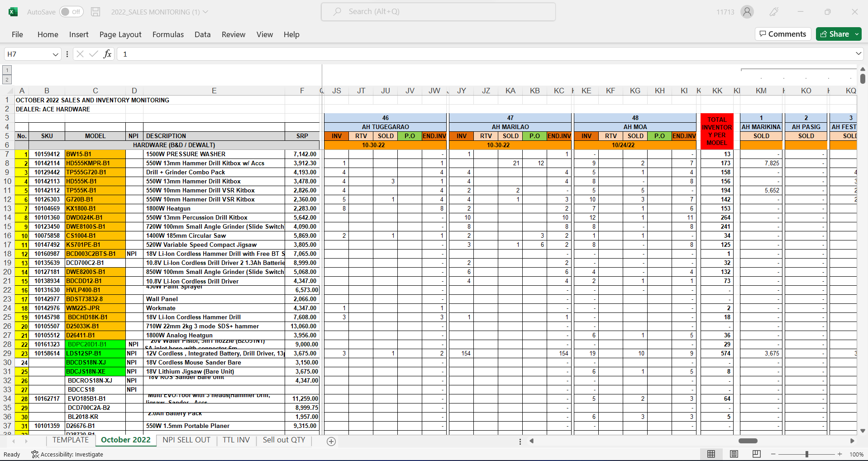Image resolution: width=868 pixels, height=461 pixels.
Task: Save the workbook with the floppy disk icon
Action: 95,12
